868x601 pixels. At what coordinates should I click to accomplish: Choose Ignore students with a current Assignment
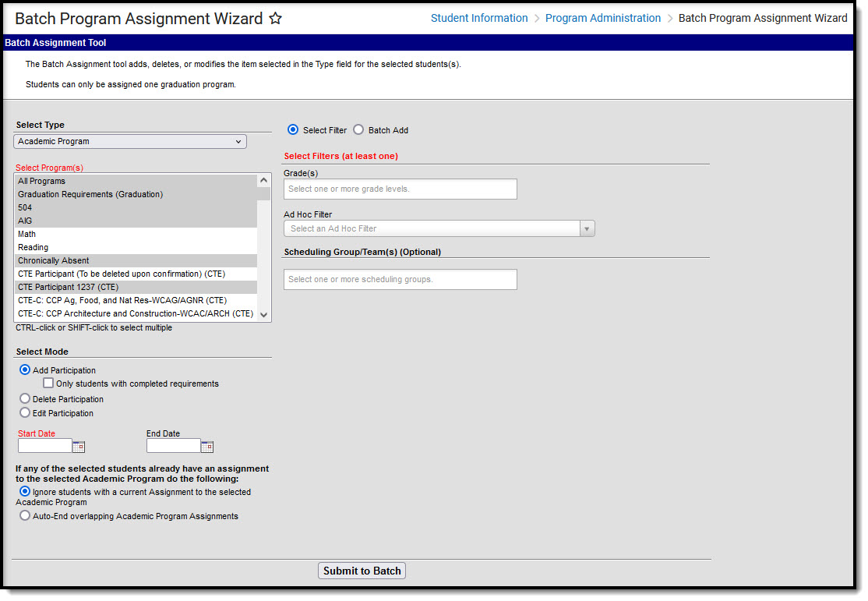[25, 491]
